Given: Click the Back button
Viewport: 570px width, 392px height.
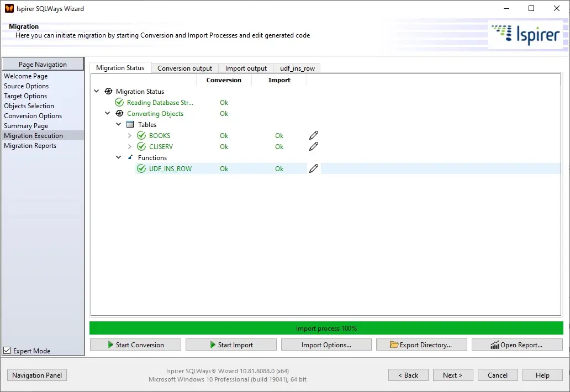Looking at the screenshot, I should click(408, 375).
